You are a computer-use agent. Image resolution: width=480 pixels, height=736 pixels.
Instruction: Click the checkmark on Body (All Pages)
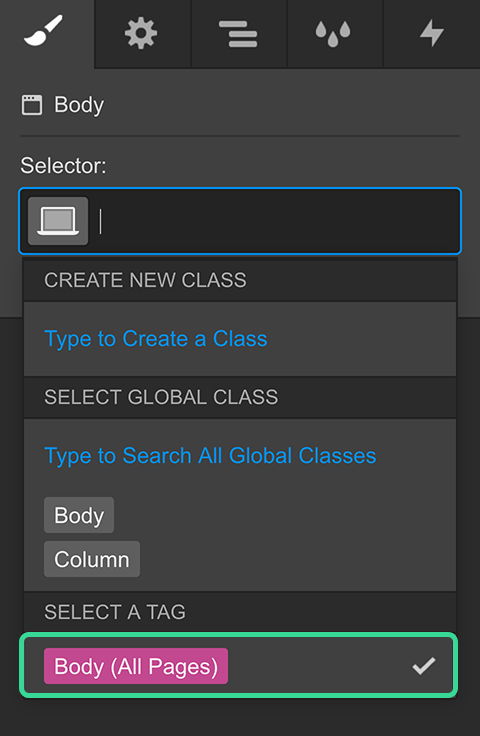pyautogui.click(x=424, y=666)
